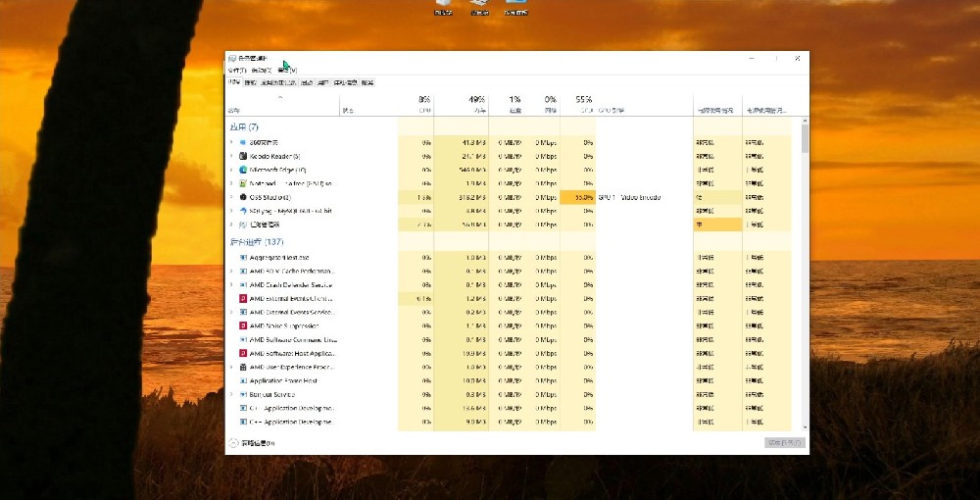
Task: Expand the Bonjour Service entry
Action: 232,394
